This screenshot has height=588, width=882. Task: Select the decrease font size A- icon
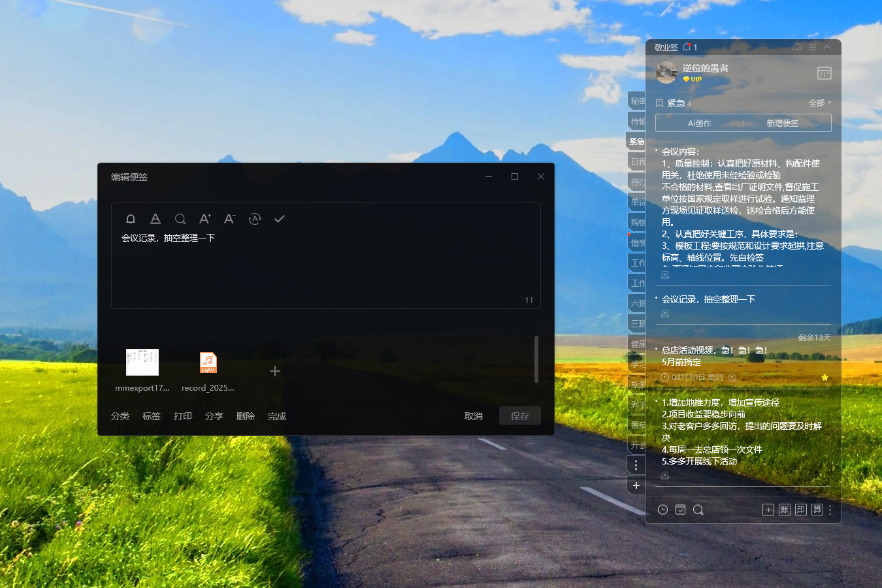coord(229,219)
